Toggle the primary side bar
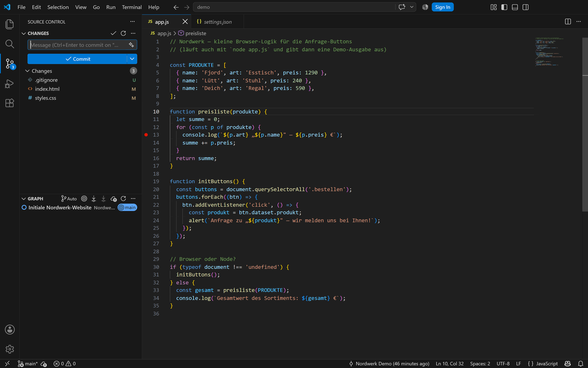Image resolution: width=588 pixels, height=368 pixels. (504, 7)
